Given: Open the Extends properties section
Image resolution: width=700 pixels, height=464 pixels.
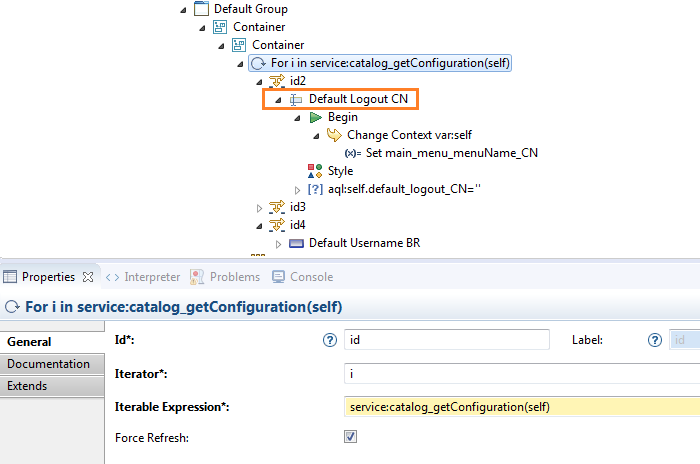Looking at the screenshot, I should (52, 386).
